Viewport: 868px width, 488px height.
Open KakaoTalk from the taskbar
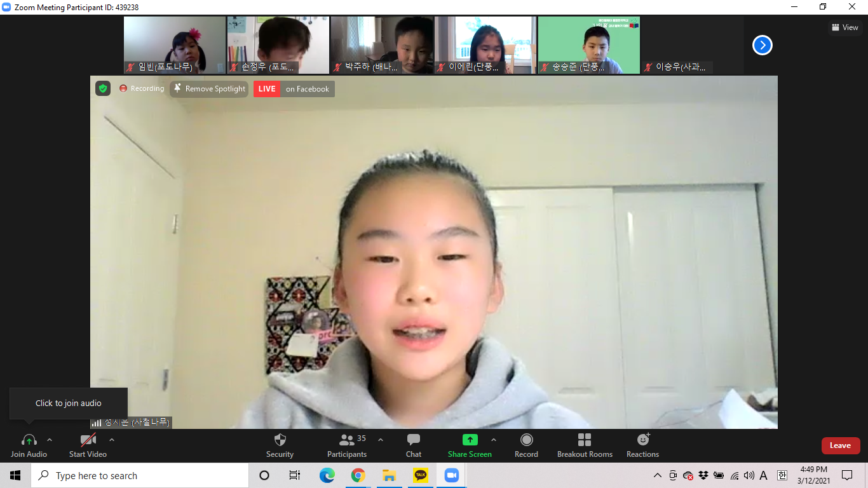[421, 475]
